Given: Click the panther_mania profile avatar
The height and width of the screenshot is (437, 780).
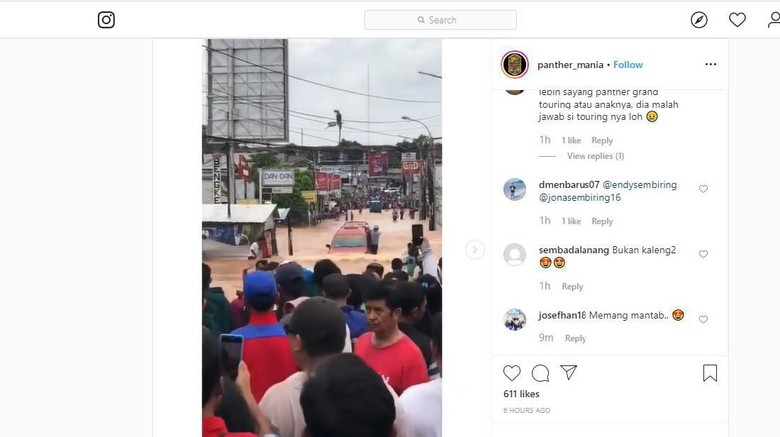Looking at the screenshot, I should tap(515, 64).
